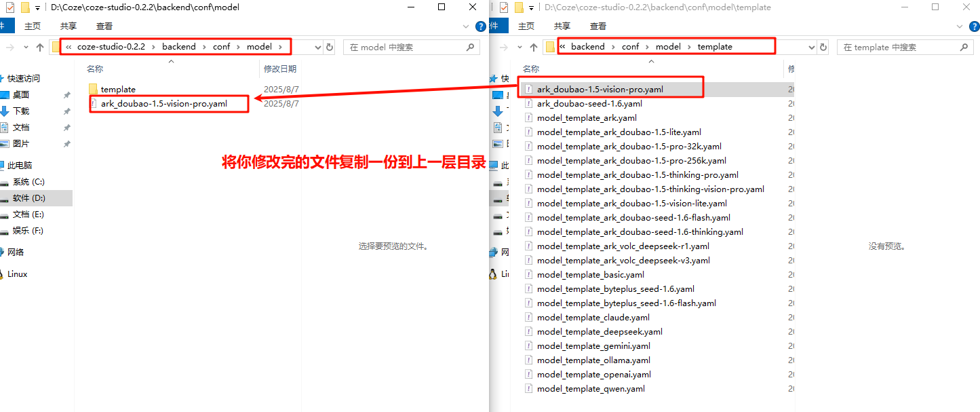Select 快速访问 in the navigation pane
Viewport: 980px width, 412px height.
[x=24, y=79]
